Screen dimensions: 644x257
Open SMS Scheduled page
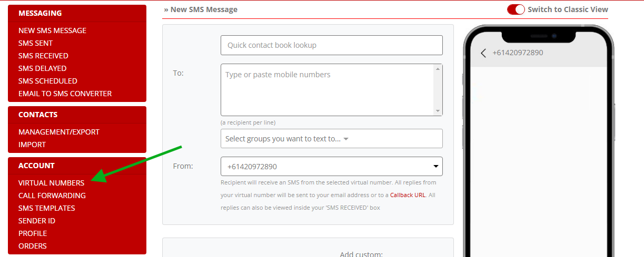(x=48, y=81)
